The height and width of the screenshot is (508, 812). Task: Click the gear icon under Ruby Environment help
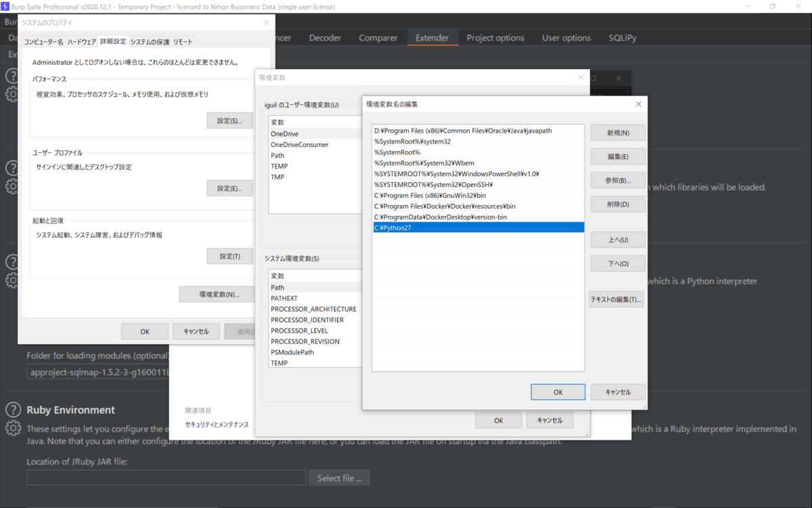point(13,428)
